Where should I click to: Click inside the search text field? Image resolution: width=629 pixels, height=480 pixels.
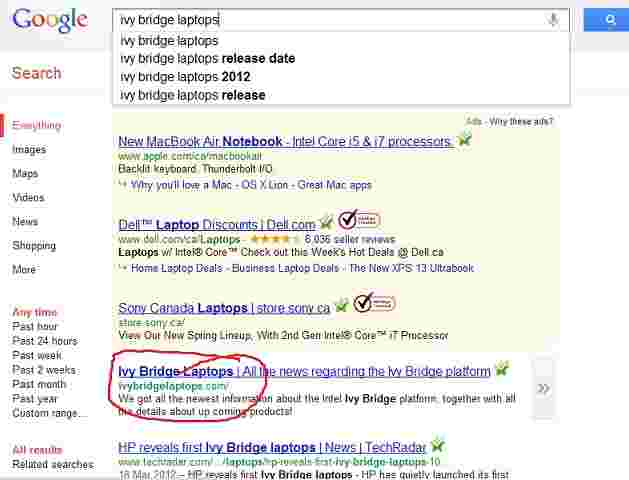[340, 20]
